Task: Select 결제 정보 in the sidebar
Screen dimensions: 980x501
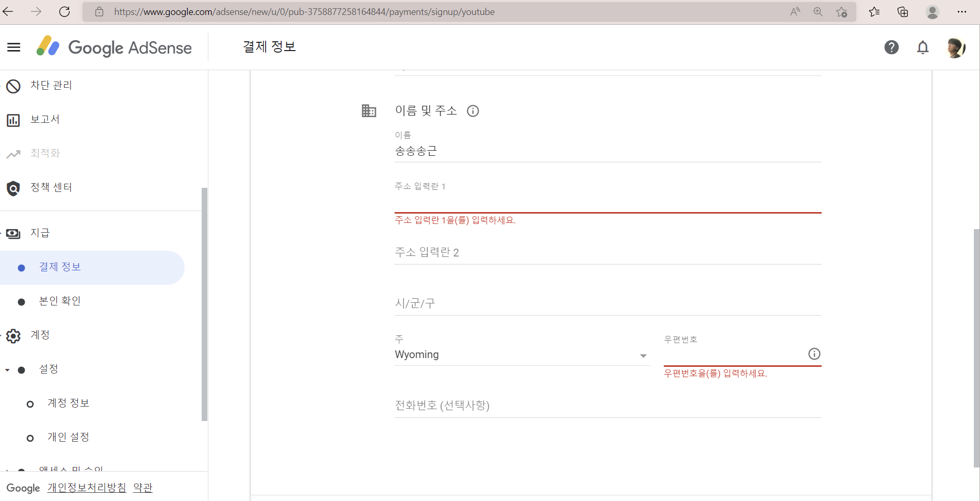Action: click(60, 267)
